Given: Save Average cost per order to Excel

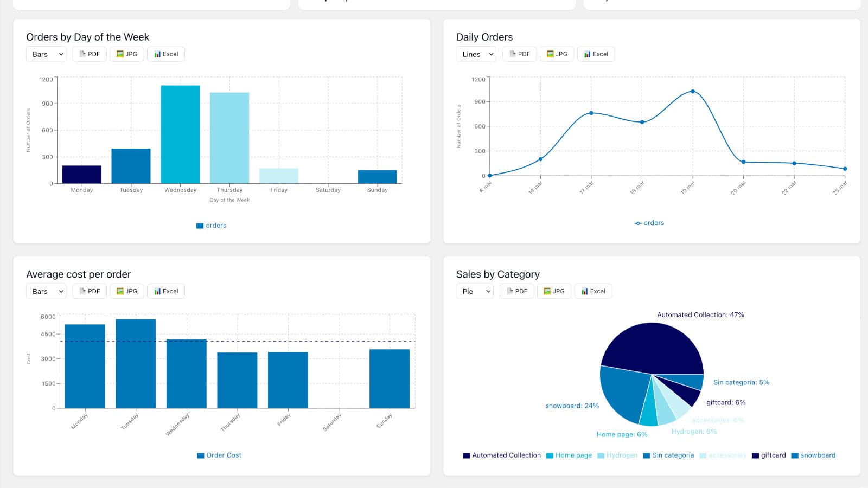Looking at the screenshot, I should click(166, 291).
